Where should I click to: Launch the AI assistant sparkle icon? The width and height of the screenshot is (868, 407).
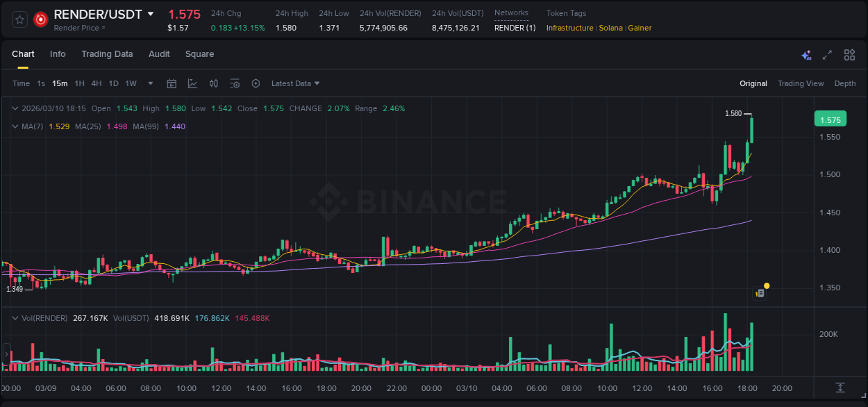pyautogui.click(x=806, y=53)
